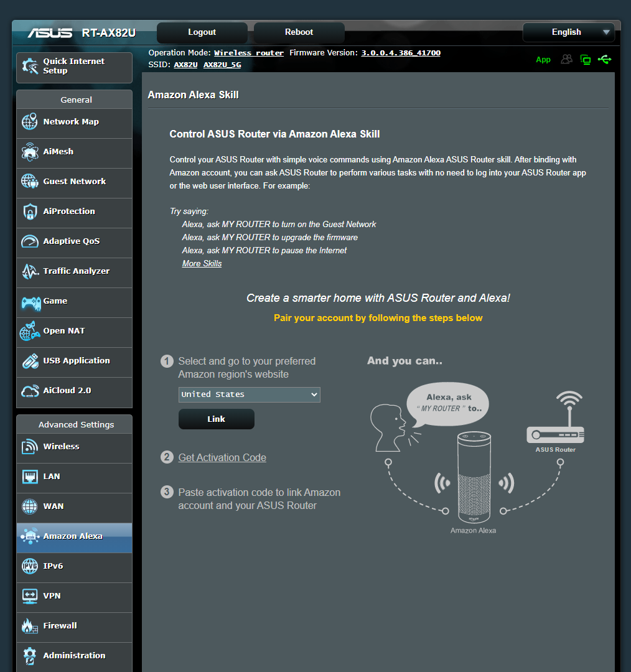631x672 pixels.
Task: Open the Firewall settings page
Action: pyautogui.click(x=74, y=627)
